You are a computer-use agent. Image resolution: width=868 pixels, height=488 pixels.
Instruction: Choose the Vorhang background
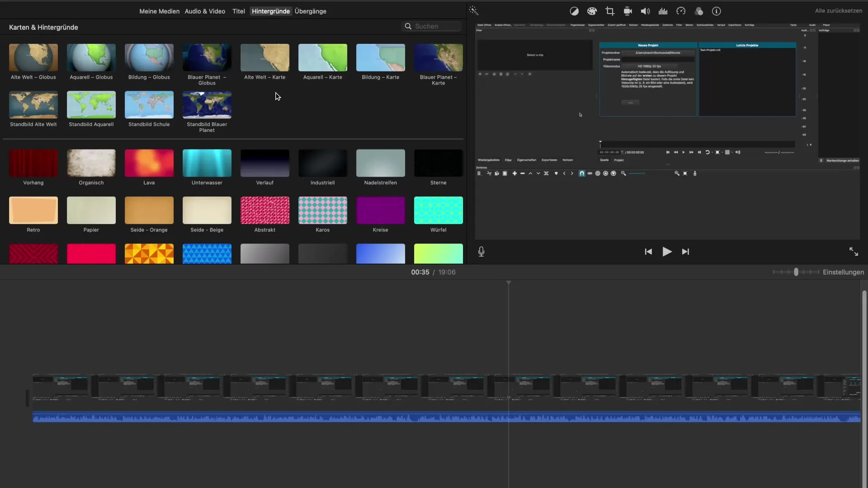(x=33, y=163)
